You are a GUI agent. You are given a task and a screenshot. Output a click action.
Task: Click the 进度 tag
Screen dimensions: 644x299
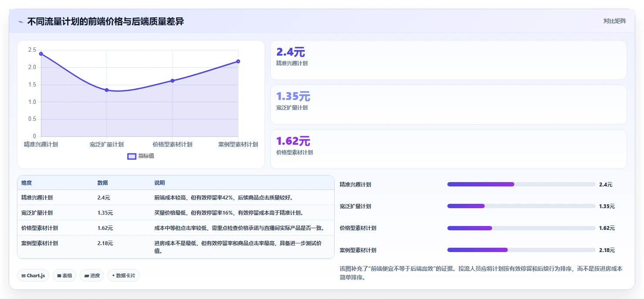(x=92, y=276)
